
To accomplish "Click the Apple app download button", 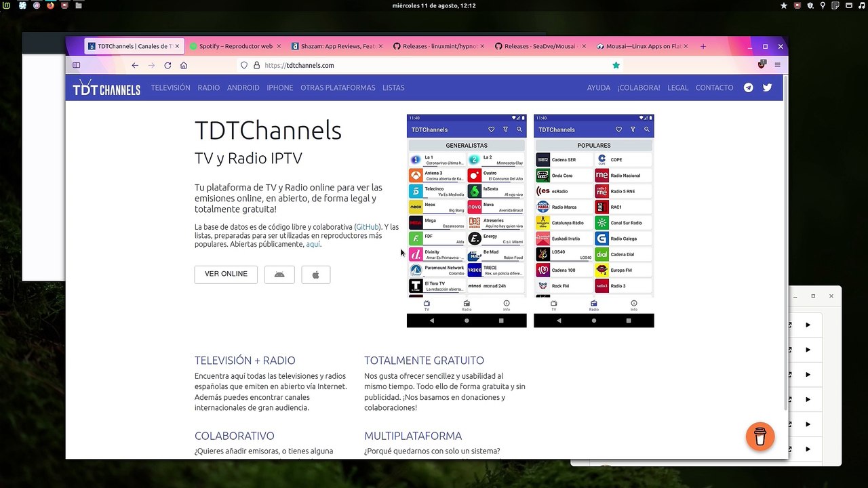I will [x=316, y=274].
